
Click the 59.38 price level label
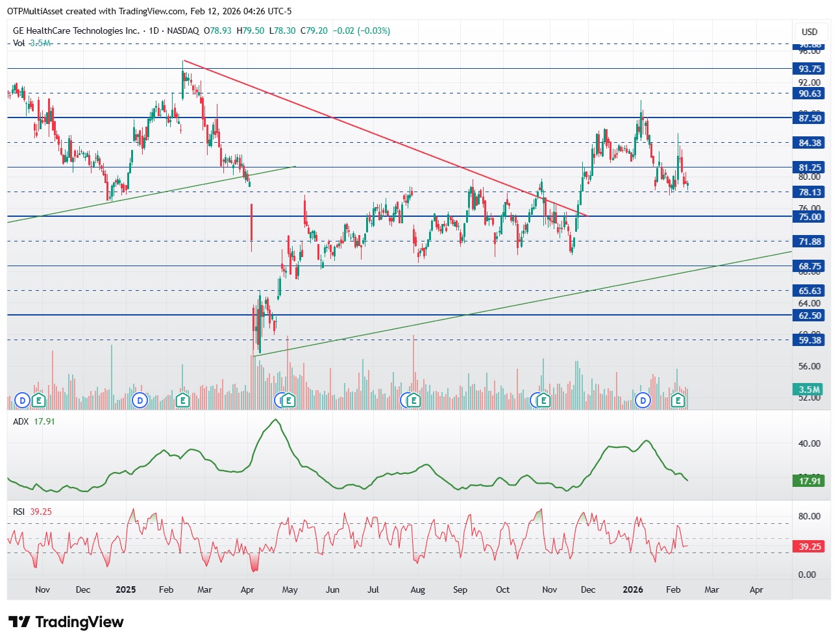click(809, 340)
